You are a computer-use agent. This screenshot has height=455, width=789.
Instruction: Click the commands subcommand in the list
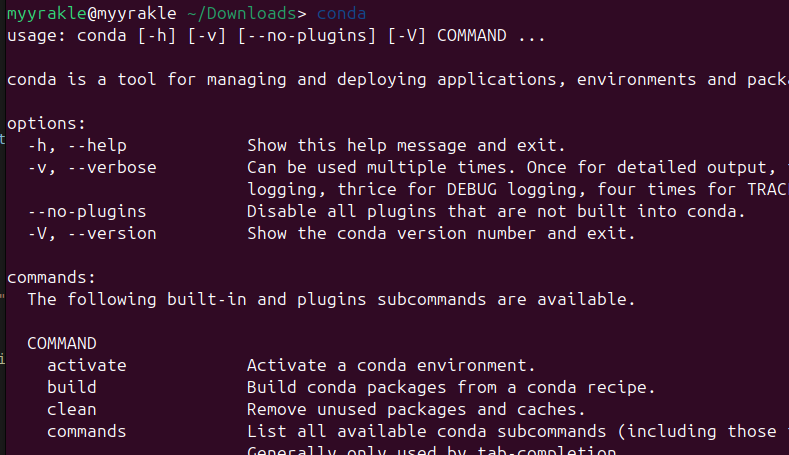87,431
